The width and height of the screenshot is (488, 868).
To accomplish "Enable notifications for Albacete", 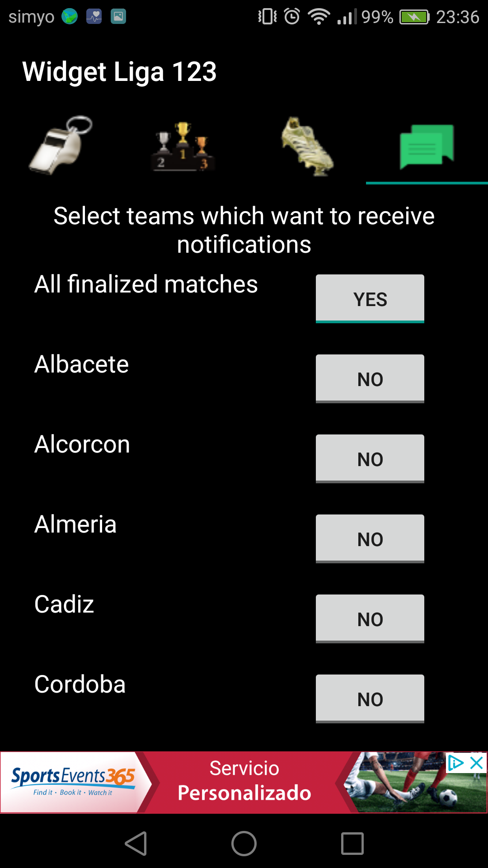I will tap(370, 379).
